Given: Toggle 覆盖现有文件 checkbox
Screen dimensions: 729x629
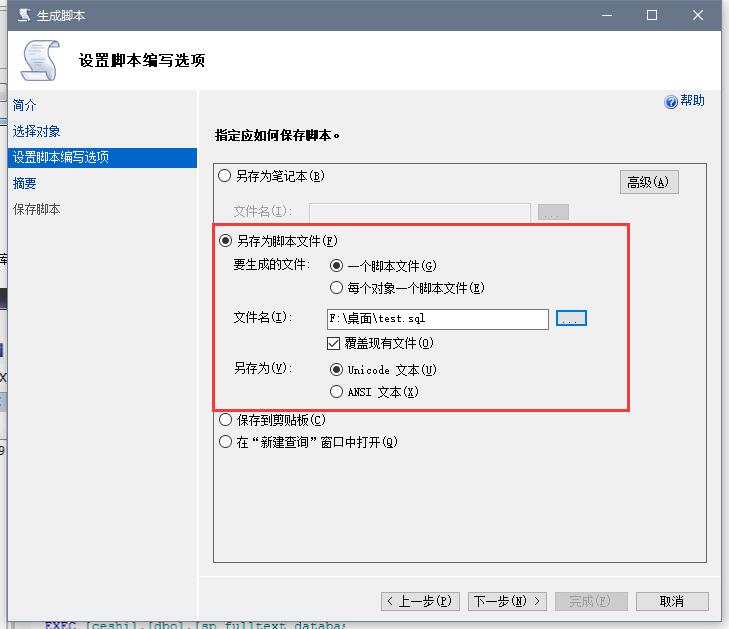Looking at the screenshot, I should [x=335, y=343].
